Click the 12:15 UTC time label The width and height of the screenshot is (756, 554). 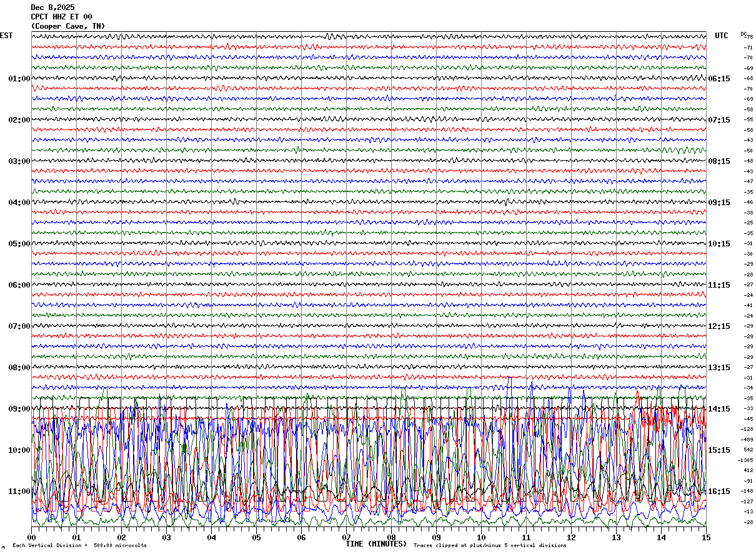[x=719, y=326]
